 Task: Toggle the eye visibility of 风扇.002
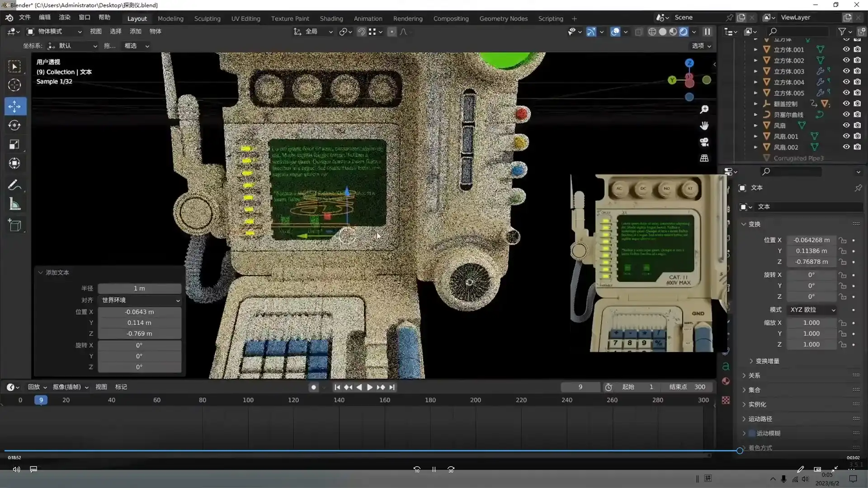846,147
